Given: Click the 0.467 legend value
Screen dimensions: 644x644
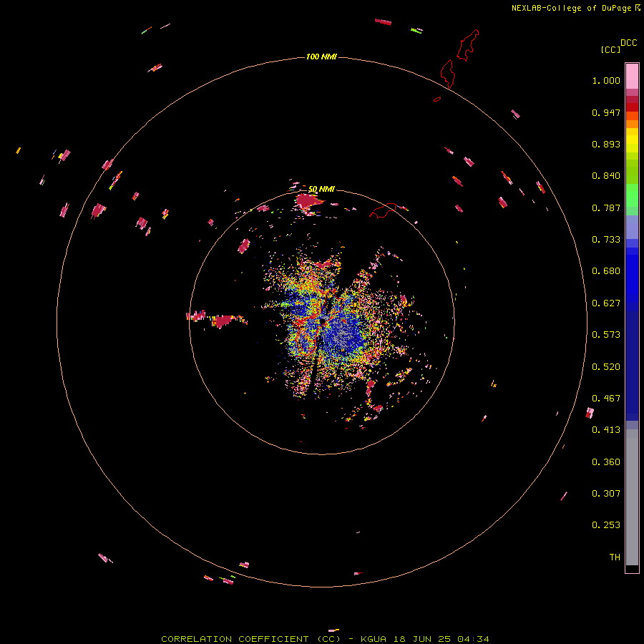Looking at the screenshot, I should click(606, 399).
